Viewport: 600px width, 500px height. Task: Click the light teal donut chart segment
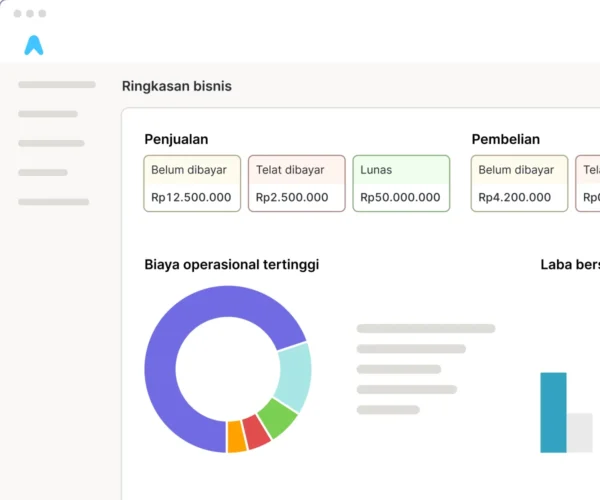[297, 377]
